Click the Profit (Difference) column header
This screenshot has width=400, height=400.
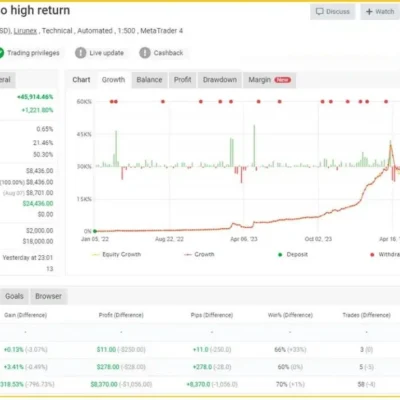[x=121, y=315]
